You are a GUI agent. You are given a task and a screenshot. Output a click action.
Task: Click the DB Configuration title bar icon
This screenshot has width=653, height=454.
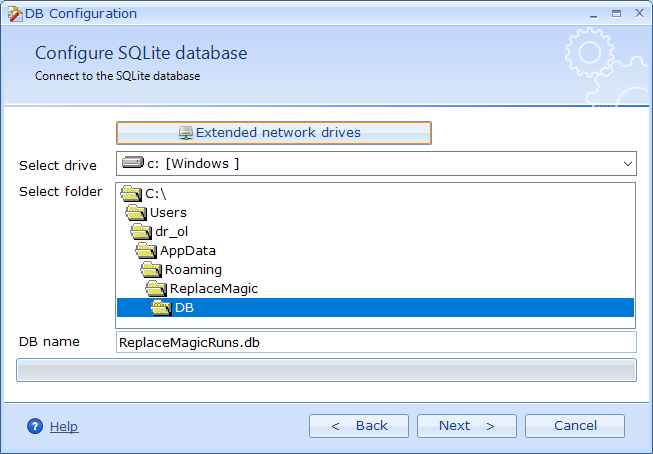point(13,14)
